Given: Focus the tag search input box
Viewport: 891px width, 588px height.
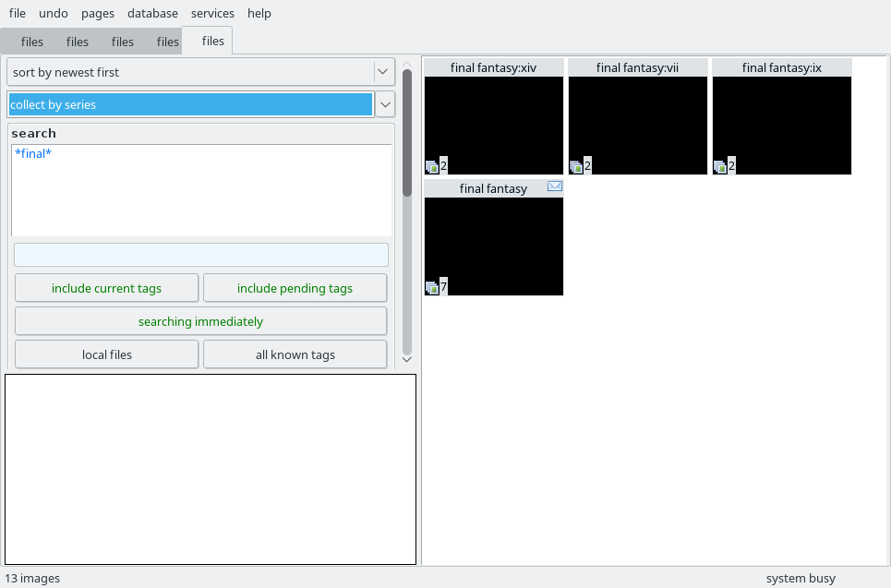Looking at the screenshot, I should pos(201,255).
